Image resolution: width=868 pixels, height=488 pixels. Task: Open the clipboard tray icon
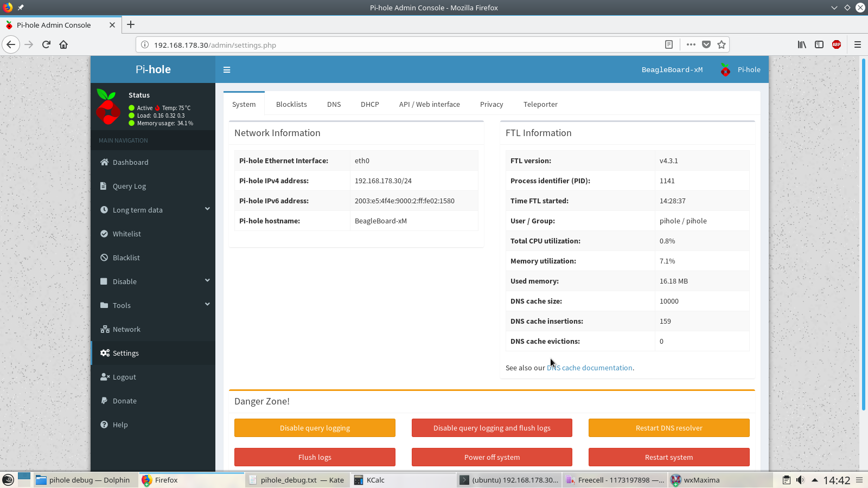786,480
